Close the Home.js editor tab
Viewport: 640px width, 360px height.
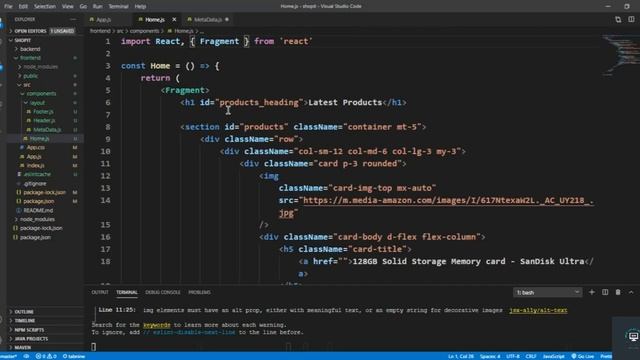[x=174, y=20]
